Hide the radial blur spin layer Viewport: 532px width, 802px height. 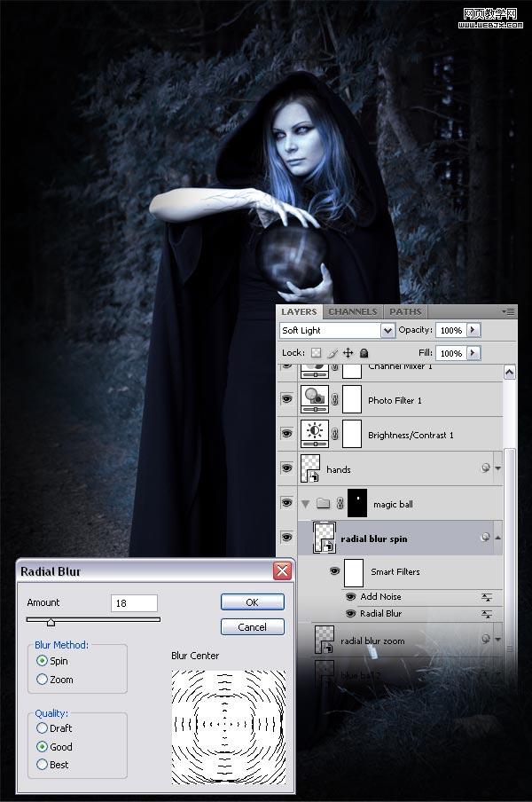pos(286,538)
